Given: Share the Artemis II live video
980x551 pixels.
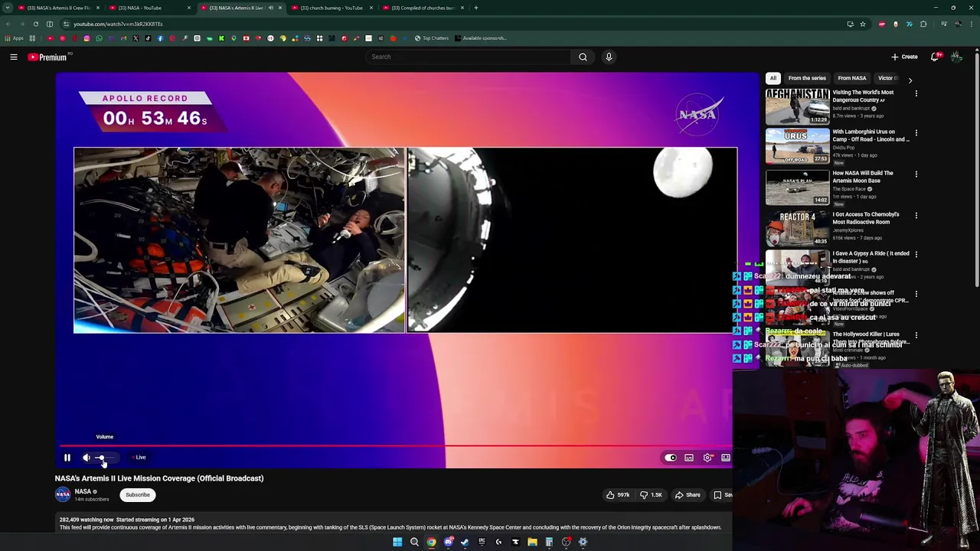Looking at the screenshot, I should 687,495.
